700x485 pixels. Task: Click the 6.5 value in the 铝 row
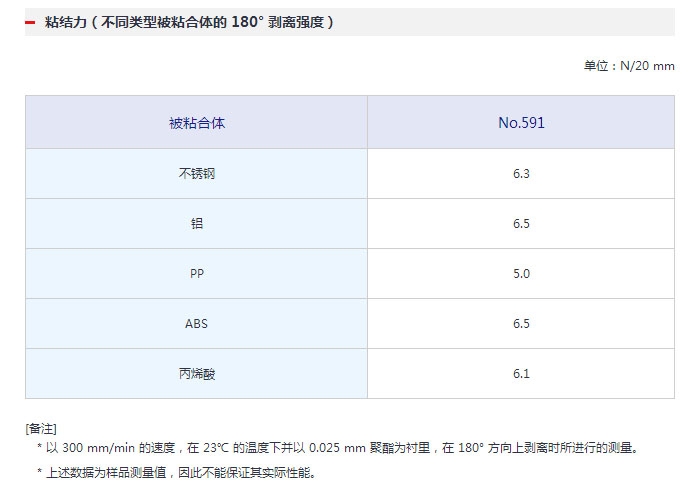(x=521, y=223)
